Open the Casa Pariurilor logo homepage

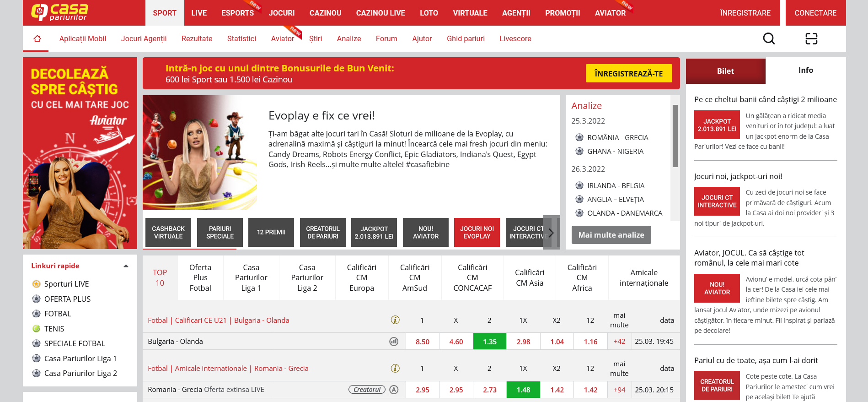pos(59,12)
